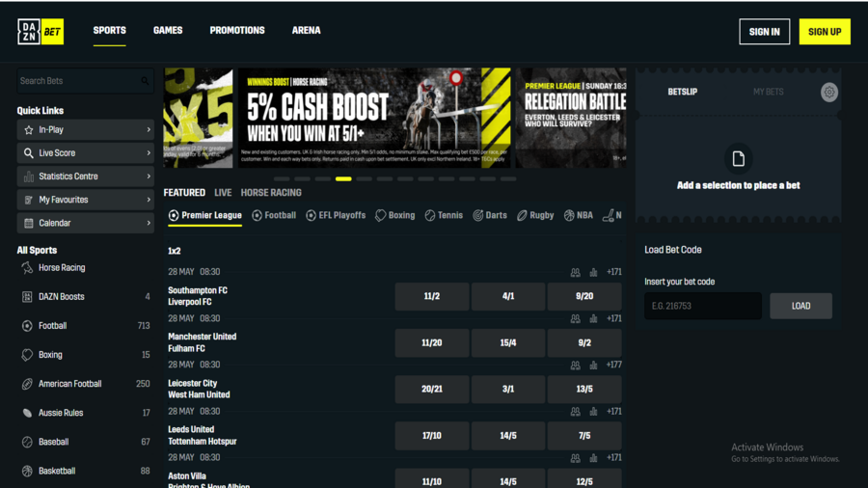
Task: Select 11/2 odds for Southampton FC
Action: (431, 297)
